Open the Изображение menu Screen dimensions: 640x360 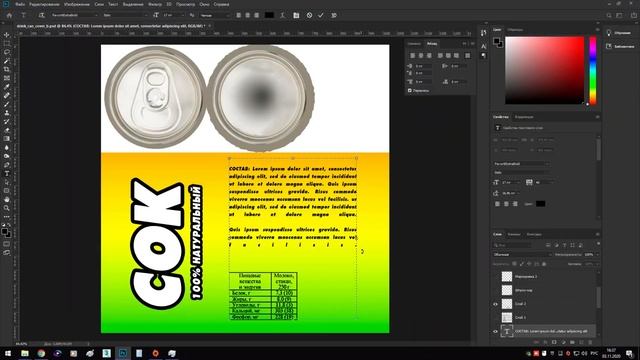pyautogui.click(x=77, y=4)
